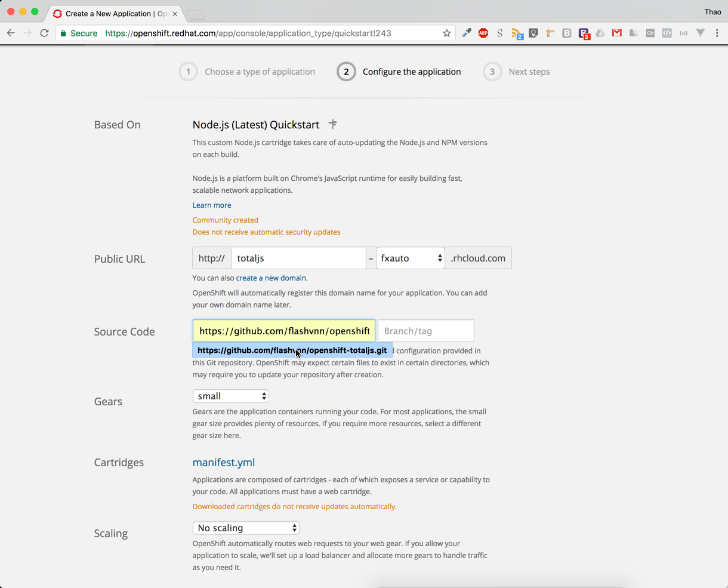This screenshot has height=588, width=728.
Task: Click the curly braces extension icon
Action: [x=684, y=33]
